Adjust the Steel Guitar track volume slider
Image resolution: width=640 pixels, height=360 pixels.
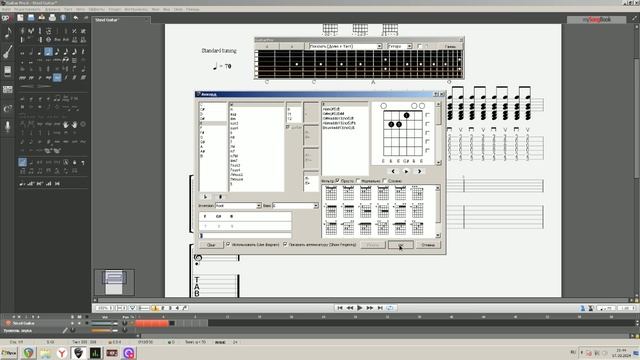click(104, 323)
